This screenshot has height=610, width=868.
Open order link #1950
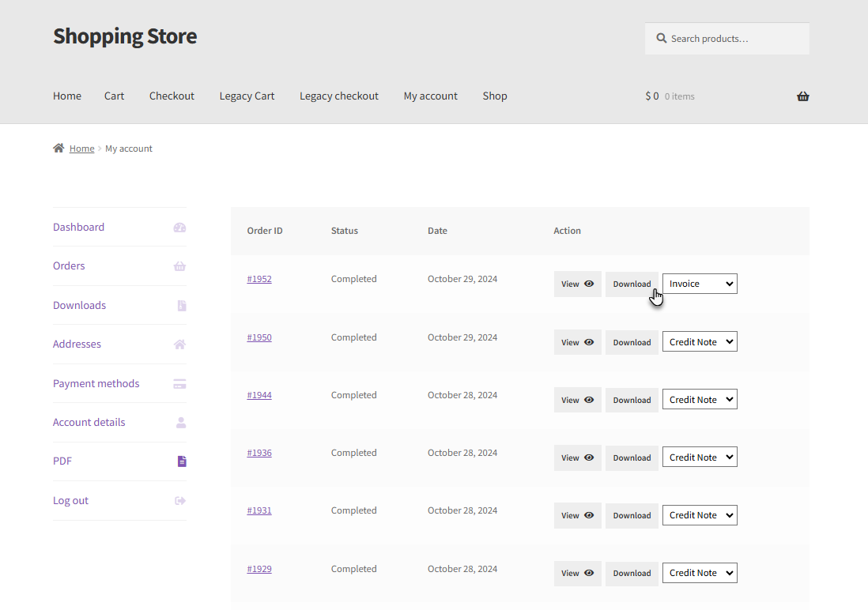pos(259,337)
